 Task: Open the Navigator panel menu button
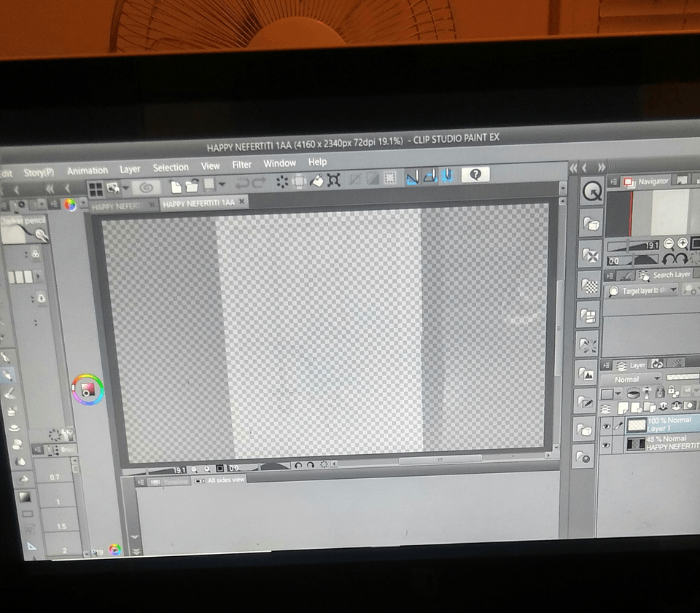click(x=614, y=182)
